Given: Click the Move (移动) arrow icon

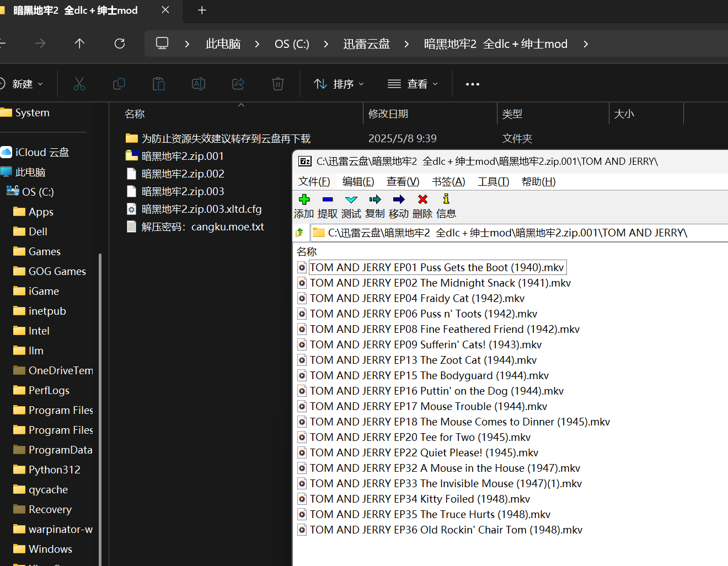Looking at the screenshot, I should [x=399, y=200].
